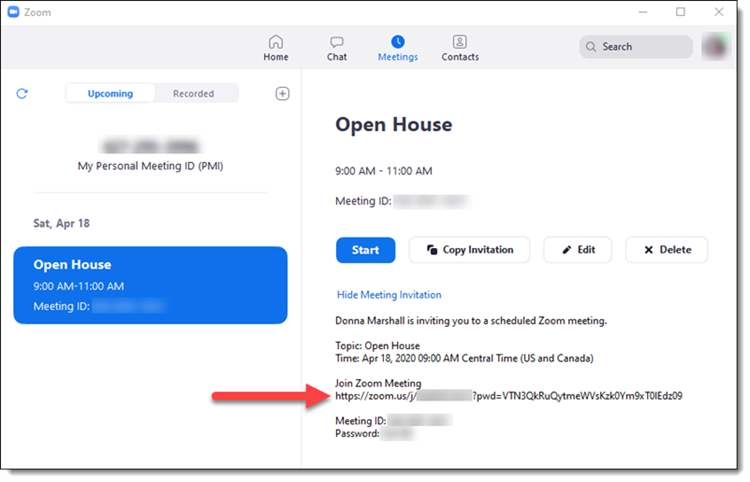Start the Open House meeting

click(365, 250)
